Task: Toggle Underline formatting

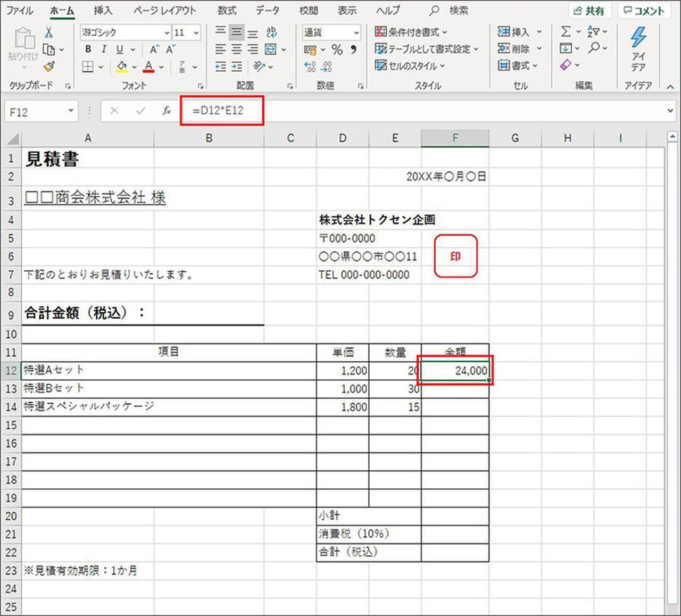Action: coord(120,49)
